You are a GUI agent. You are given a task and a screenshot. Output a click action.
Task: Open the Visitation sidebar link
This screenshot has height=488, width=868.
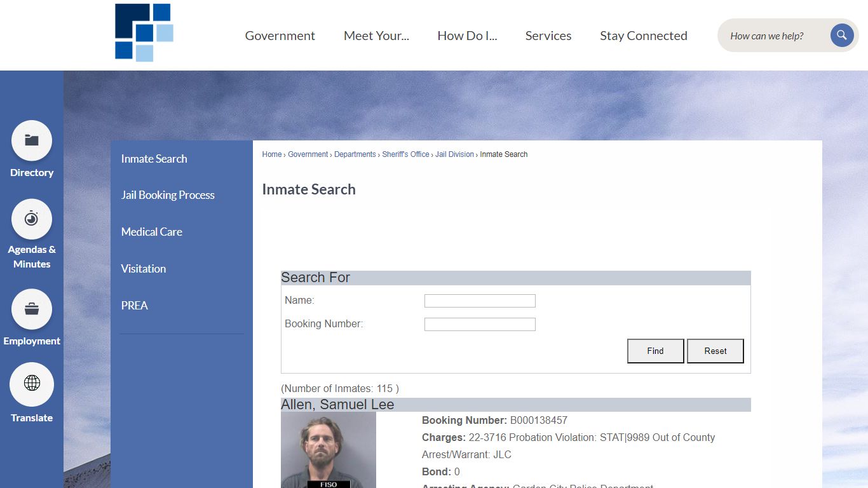coord(144,269)
